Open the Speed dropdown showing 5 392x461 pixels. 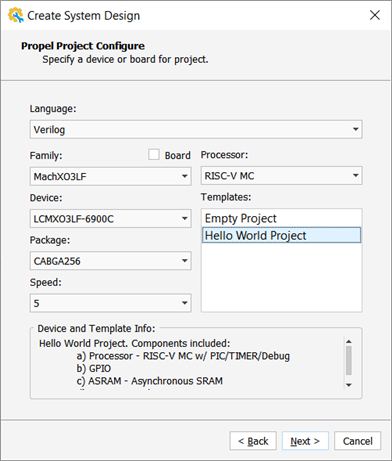(x=110, y=303)
